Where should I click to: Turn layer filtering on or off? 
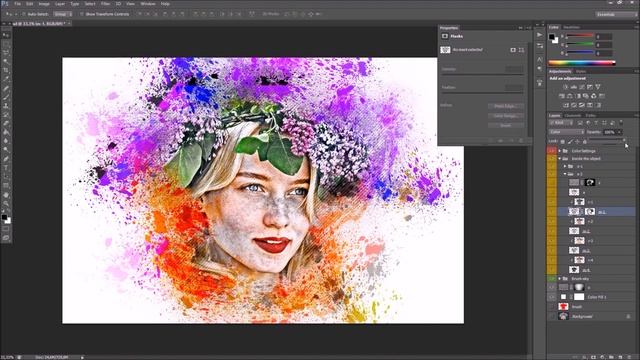(x=621, y=122)
